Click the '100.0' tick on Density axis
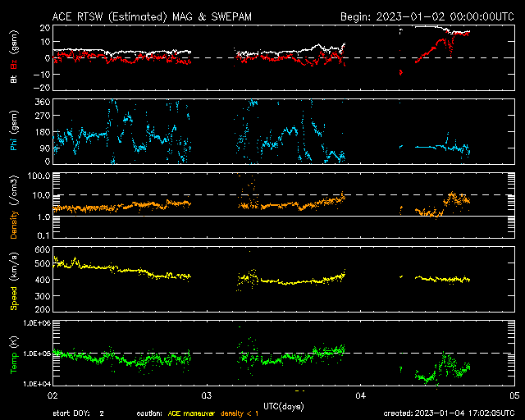 [x=39, y=176]
